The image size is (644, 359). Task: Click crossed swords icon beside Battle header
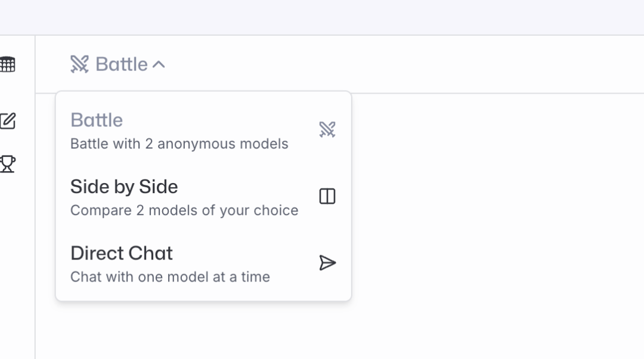point(79,64)
